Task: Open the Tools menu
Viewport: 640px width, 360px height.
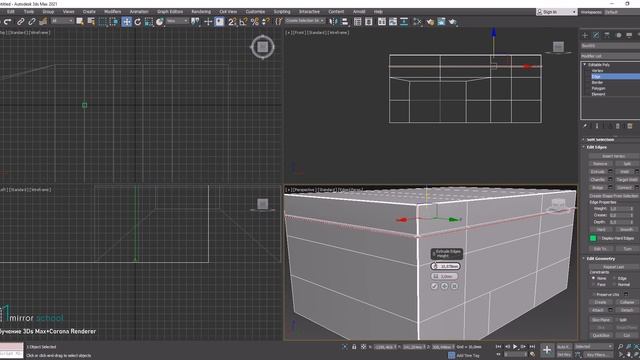Action: point(29,12)
